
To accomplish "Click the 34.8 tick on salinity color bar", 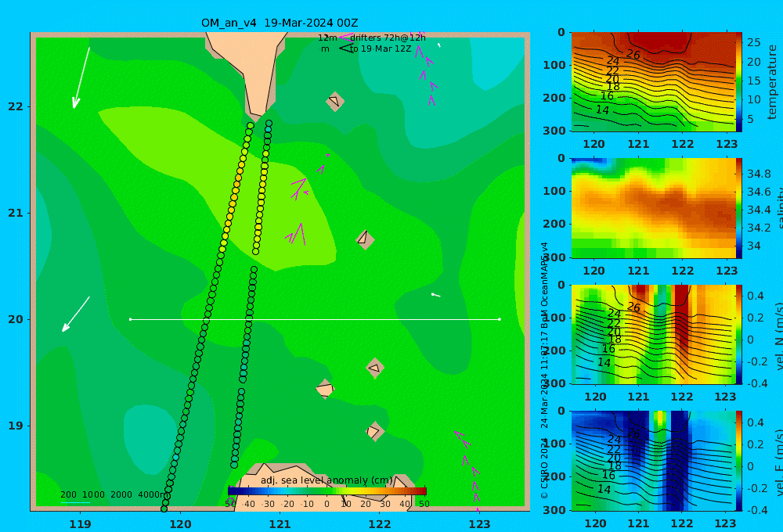I will pyautogui.click(x=759, y=174).
